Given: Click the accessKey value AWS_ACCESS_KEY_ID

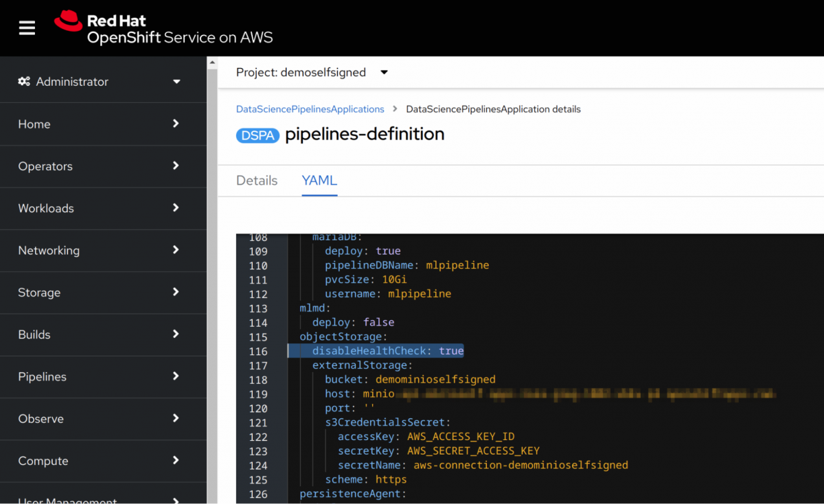Looking at the screenshot, I should click(461, 437).
